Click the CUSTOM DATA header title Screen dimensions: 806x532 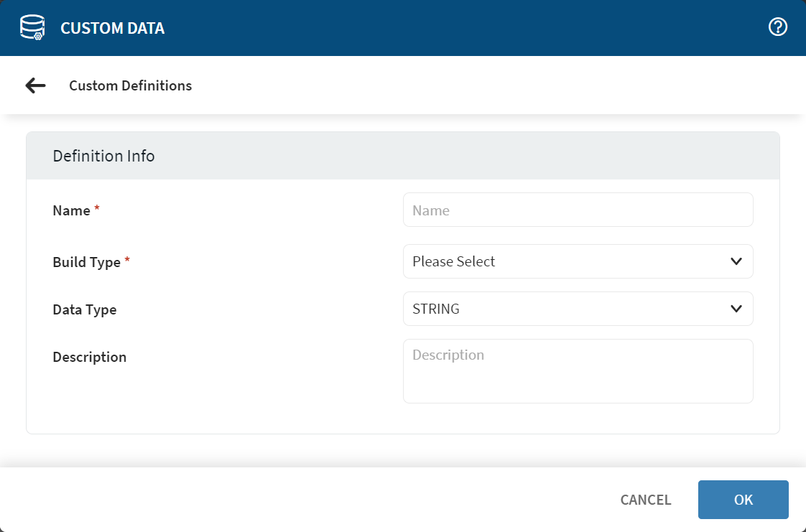tap(112, 29)
